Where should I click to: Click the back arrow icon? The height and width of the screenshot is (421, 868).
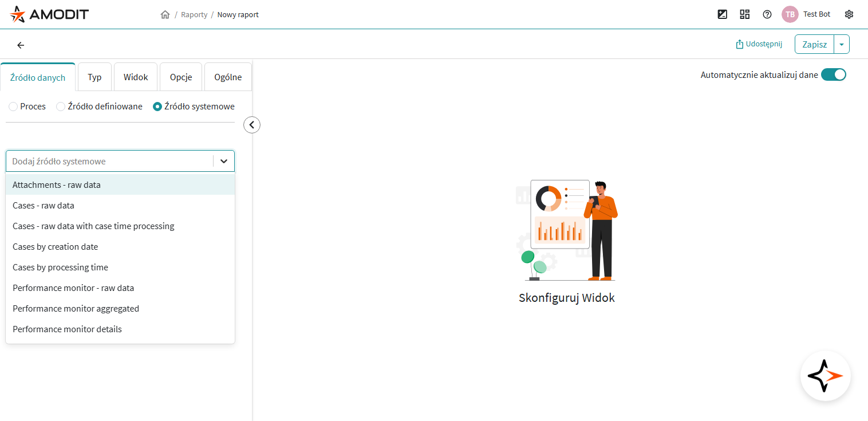click(x=21, y=45)
